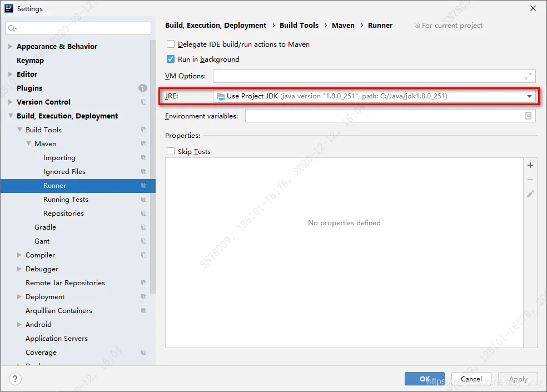Click the Cancel button
The height and width of the screenshot is (392, 547).
point(471,379)
